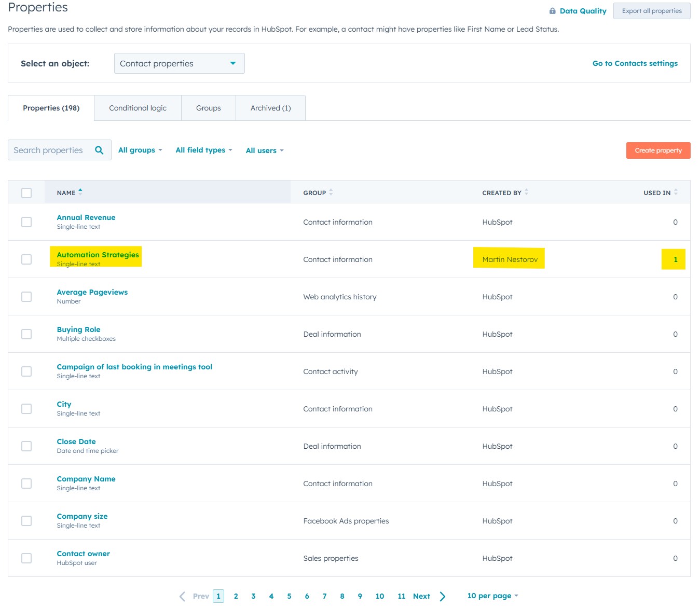Switch to the Groups tab
This screenshot has width=700, height=607.
pyautogui.click(x=209, y=108)
